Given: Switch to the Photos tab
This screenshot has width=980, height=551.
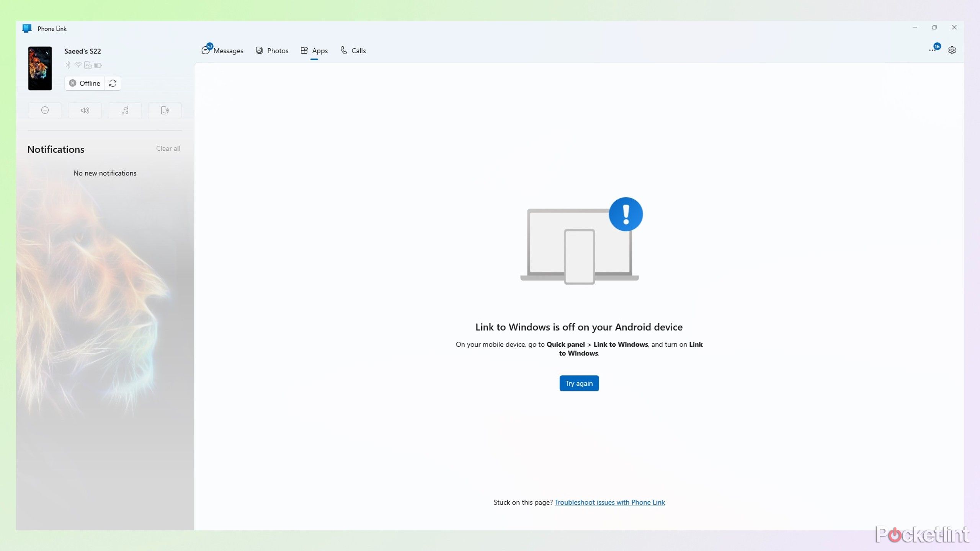Looking at the screenshot, I should coord(272,51).
